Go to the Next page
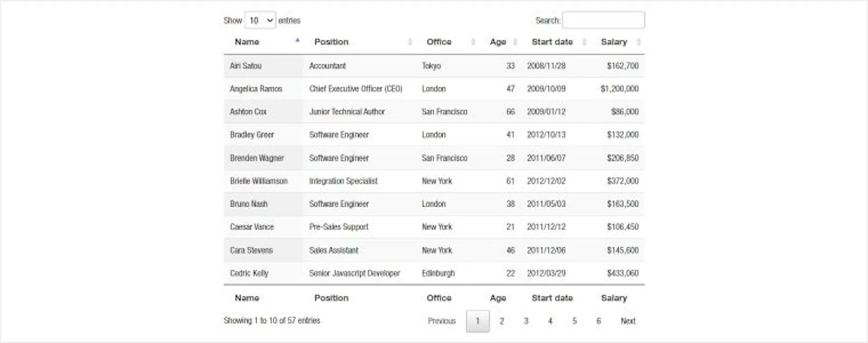This screenshot has width=868, height=343. point(628,321)
